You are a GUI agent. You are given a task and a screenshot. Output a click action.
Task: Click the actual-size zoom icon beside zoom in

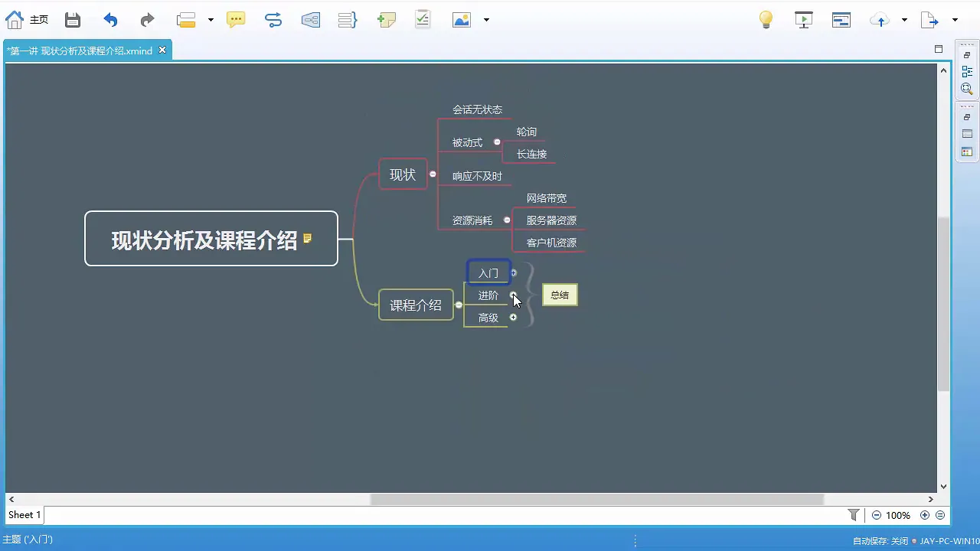click(940, 516)
